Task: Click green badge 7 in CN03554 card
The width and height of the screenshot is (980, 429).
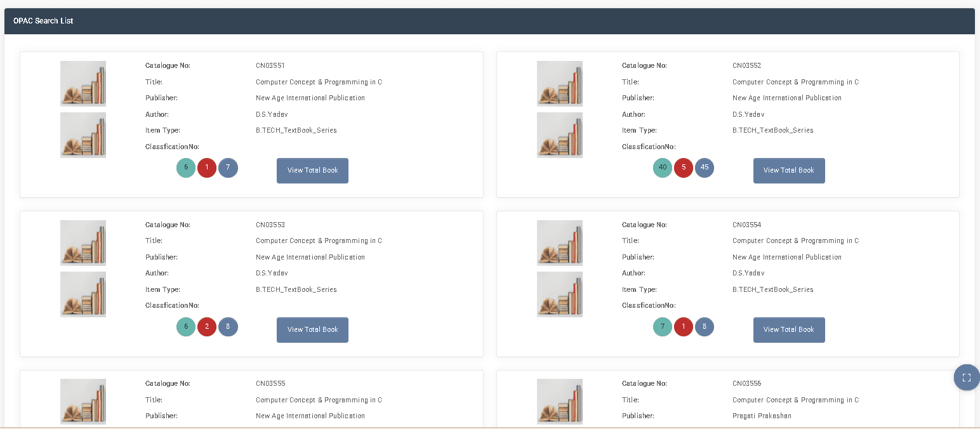Action: click(663, 327)
